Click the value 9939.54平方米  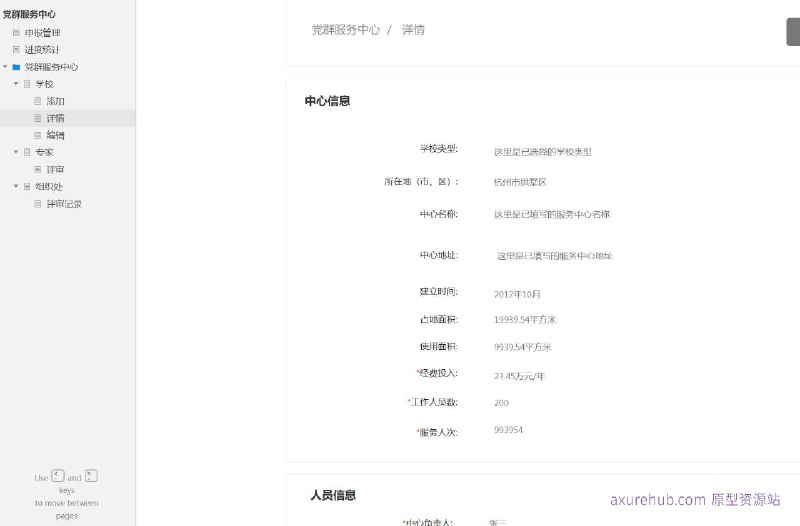[523, 347]
